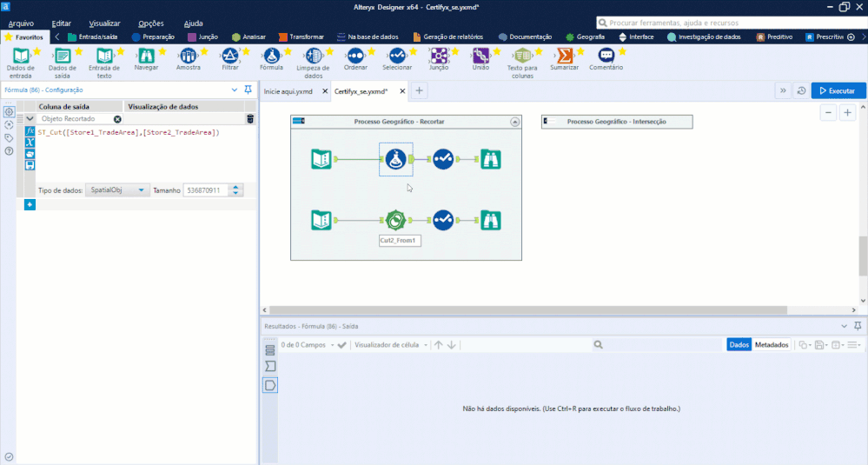Select the Spatial Process Cut2_From1 node
Screen dimensions: 868x465
397,220
